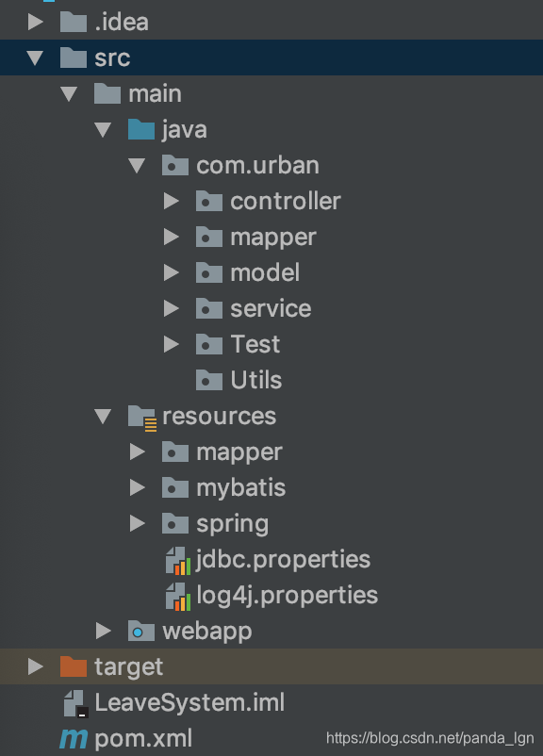Expand the model package arrow
Viewport: 543px width, 756px height.
172,272
